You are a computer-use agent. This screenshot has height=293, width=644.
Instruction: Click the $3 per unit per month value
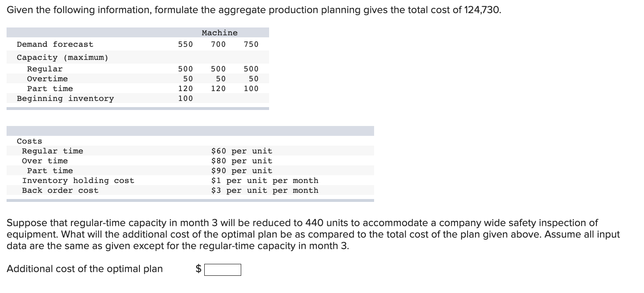tap(265, 190)
